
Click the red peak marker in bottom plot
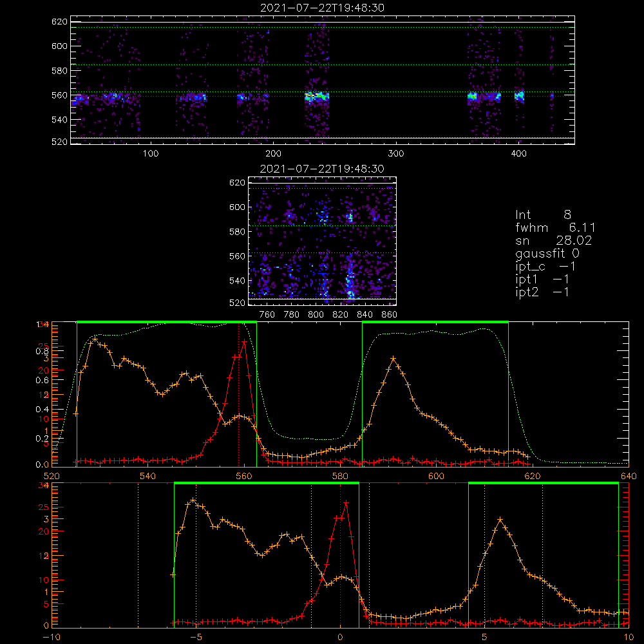point(346,503)
